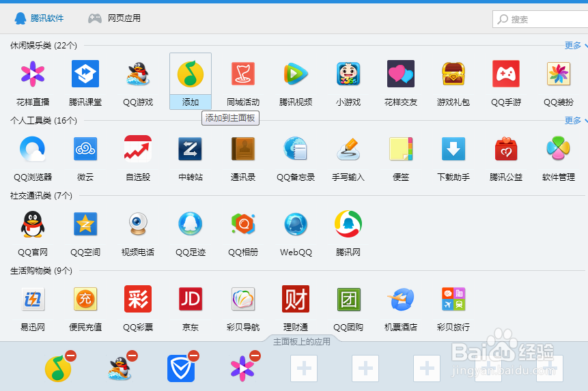Open the 腾讯公益 app icon

(506, 149)
